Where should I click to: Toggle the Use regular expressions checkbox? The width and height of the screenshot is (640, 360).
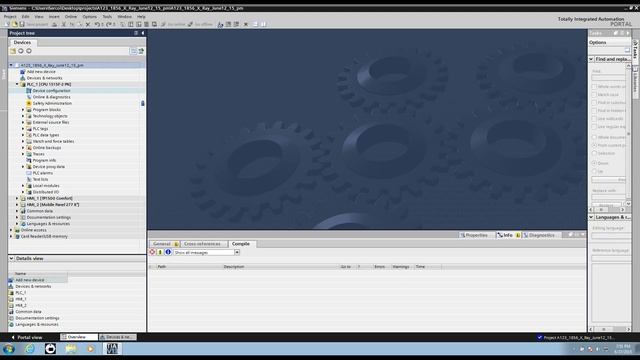tap(594, 127)
